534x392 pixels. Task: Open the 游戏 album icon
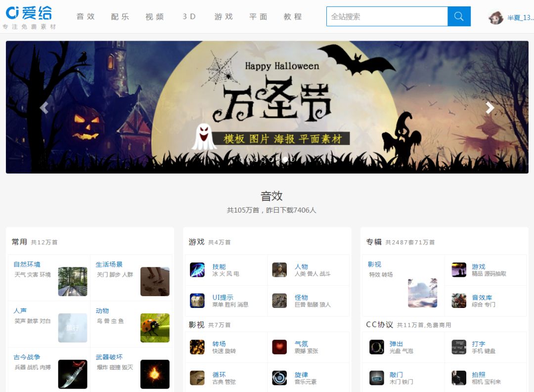pos(459,270)
